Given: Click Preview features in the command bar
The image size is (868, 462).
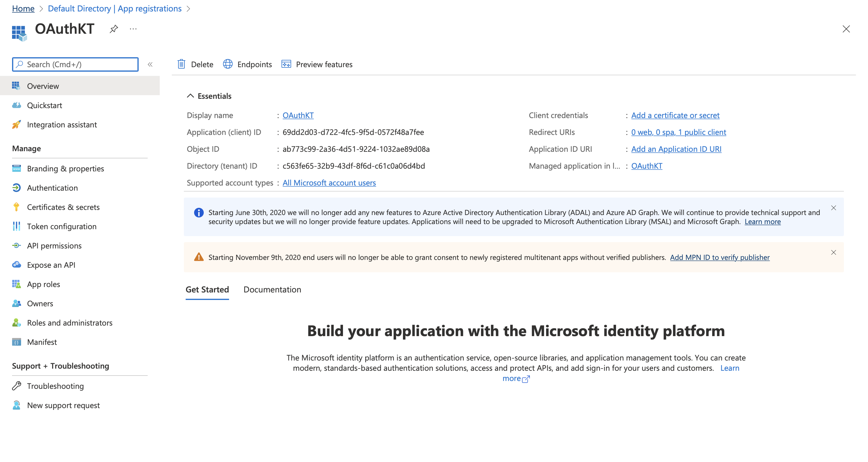Looking at the screenshot, I should (x=317, y=64).
